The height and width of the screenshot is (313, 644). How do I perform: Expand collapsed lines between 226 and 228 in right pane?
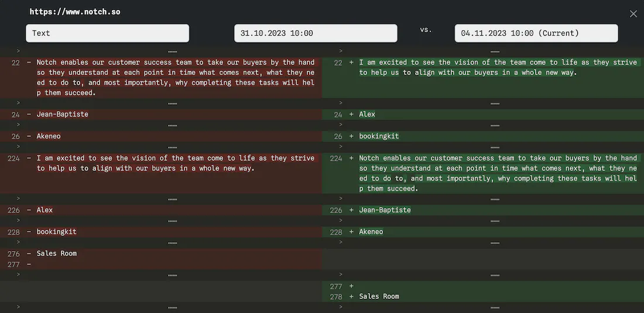point(495,221)
